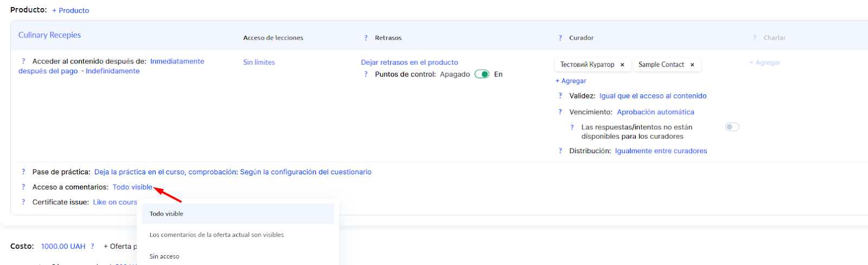Click help icon beside Pase de práctica
The image size is (868, 265).
[x=23, y=172]
